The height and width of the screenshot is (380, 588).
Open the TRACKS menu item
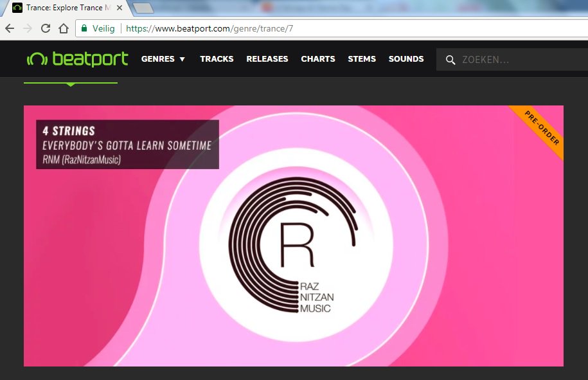[217, 59]
